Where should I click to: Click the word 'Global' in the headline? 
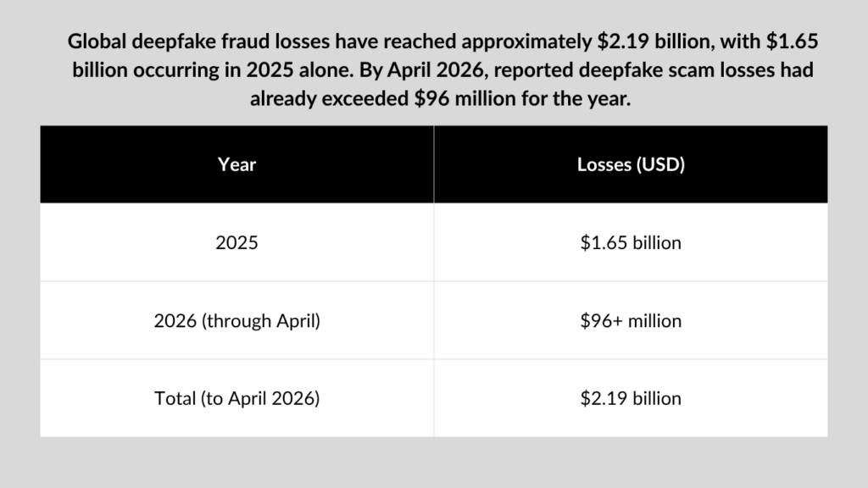click(x=97, y=42)
